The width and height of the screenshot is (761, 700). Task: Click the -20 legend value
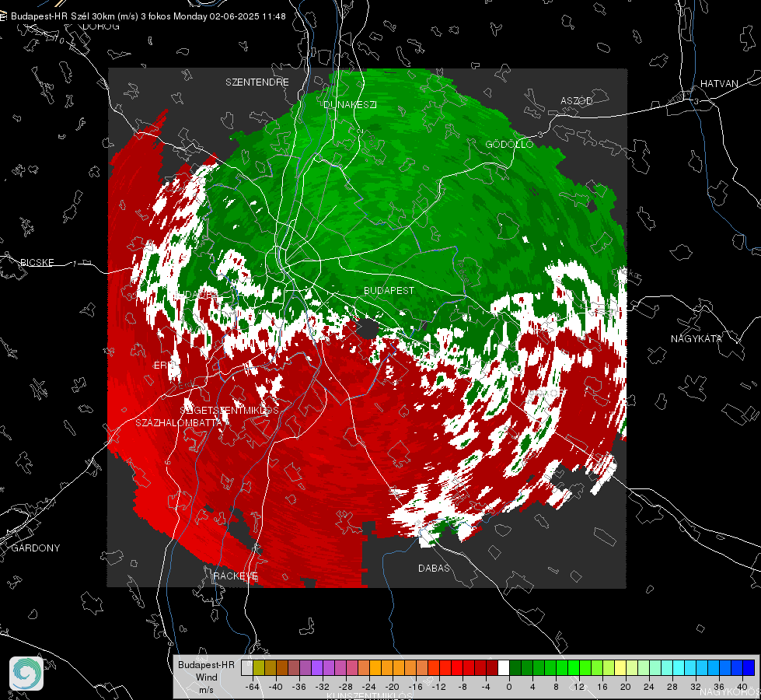392,687
